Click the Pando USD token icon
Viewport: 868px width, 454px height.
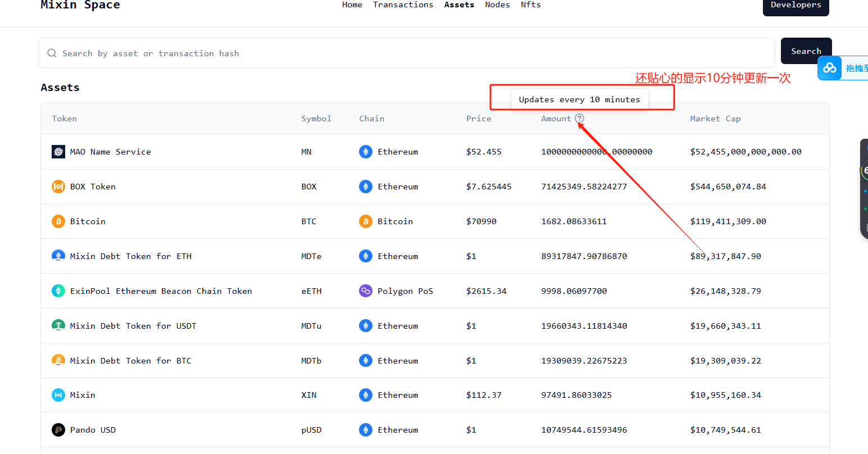58,430
